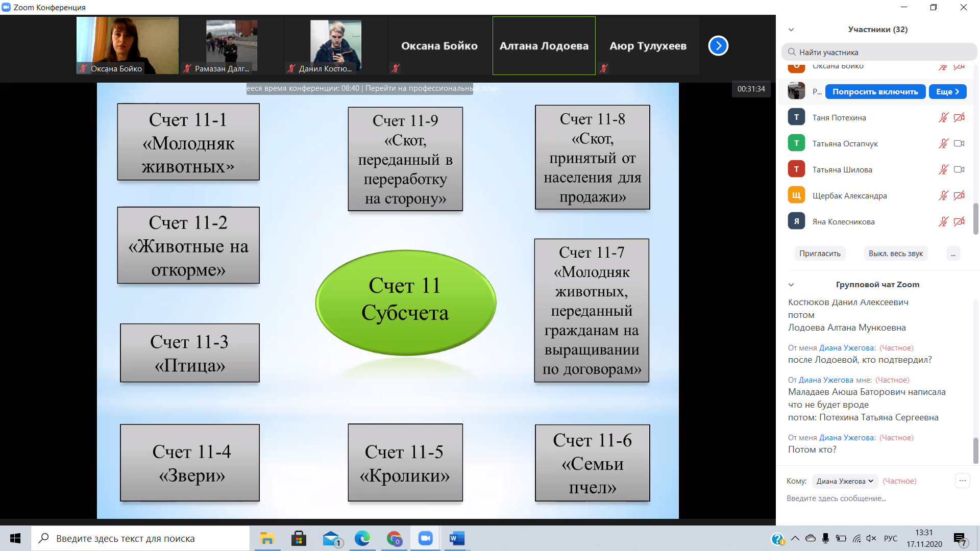The height and width of the screenshot is (551, 980).
Task: Click Попросить включить button
Action: point(875,92)
